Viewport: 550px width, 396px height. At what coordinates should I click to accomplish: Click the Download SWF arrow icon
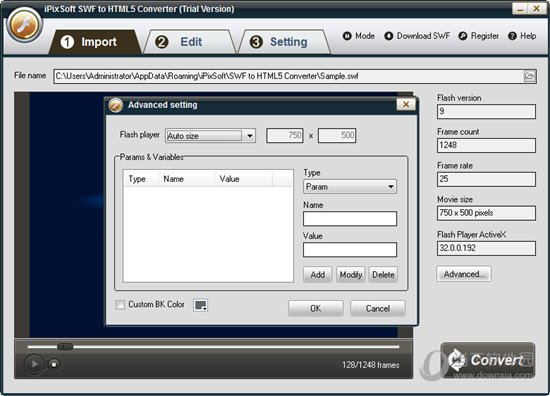[x=389, y=36]
